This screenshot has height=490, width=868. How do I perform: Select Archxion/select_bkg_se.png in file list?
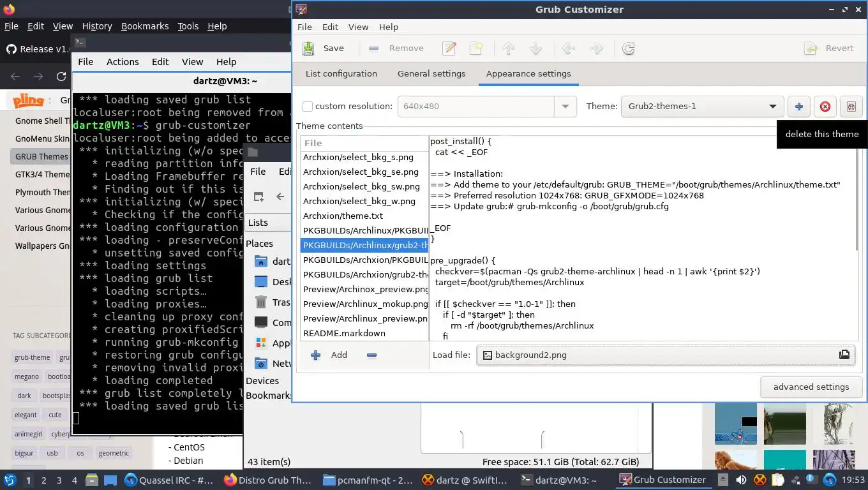tap(364, 172)
